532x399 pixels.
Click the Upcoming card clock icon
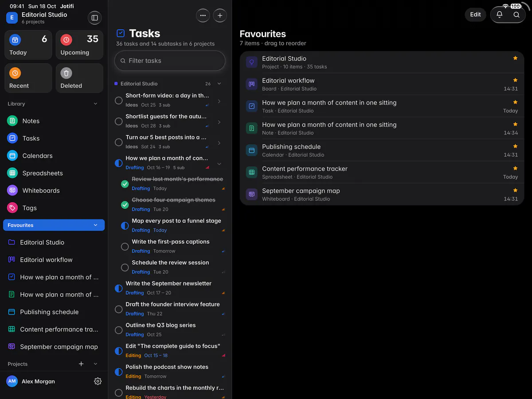(66, 40)
